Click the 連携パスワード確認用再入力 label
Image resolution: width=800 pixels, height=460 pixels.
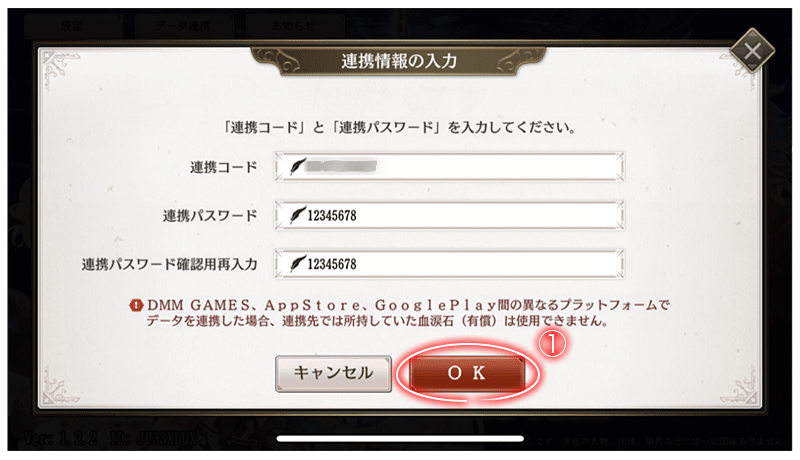click(169, 264)
